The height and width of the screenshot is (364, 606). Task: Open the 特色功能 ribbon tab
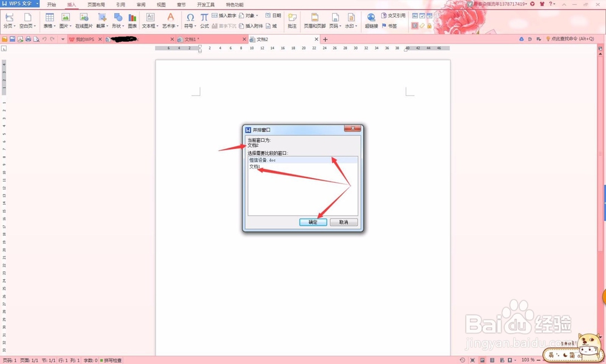pyautogui.click(x=235, y=5)
